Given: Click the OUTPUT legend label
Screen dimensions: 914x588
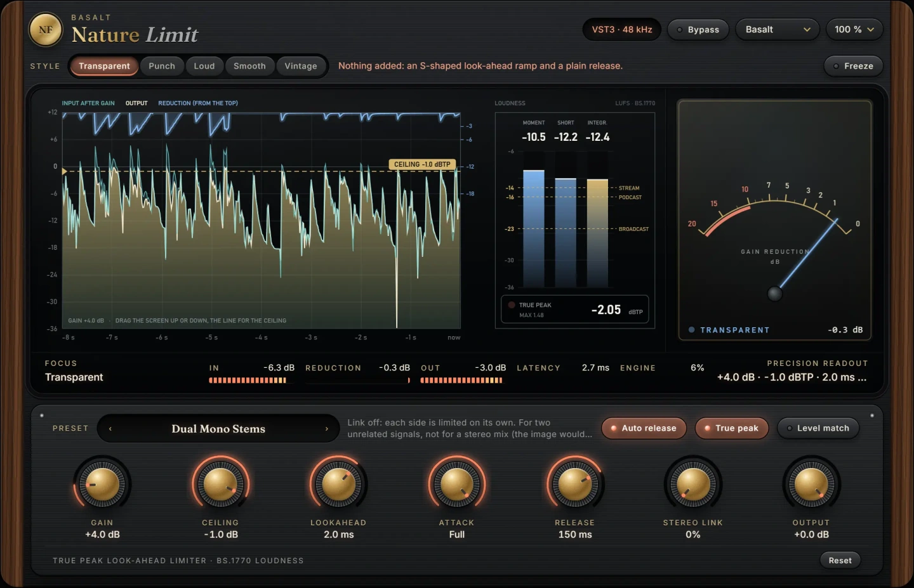Looking at the screenshot, I should (x=136, y=103).
